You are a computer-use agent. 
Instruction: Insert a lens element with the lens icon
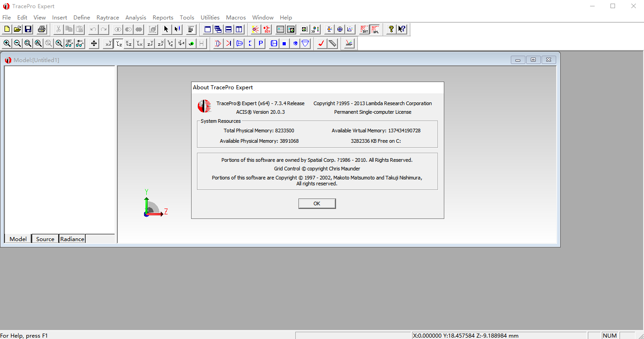(x=217, y=44)
